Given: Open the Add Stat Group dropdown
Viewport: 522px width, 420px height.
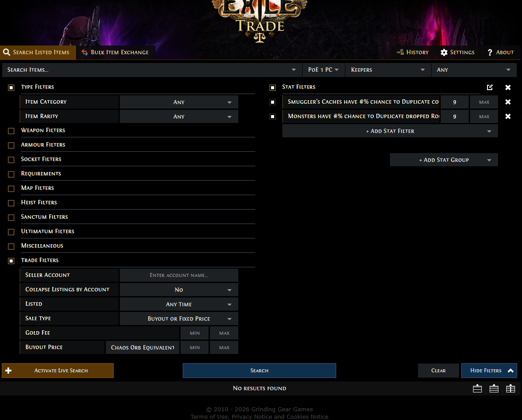Looking at the screenshot, I should [444, 160].
